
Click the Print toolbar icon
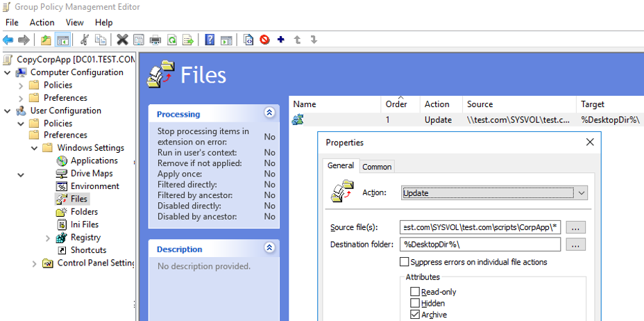pos(155,40)
